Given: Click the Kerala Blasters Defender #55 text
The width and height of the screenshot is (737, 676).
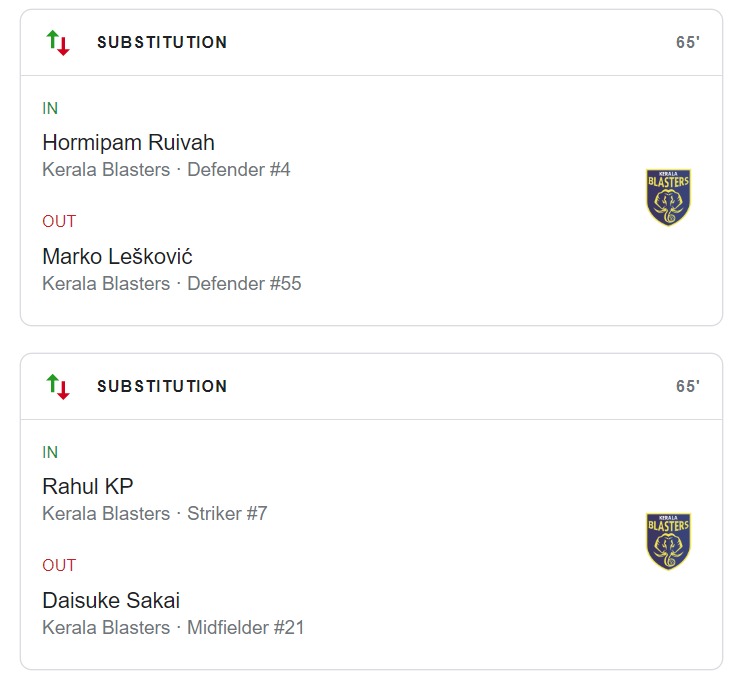Looking at the screenshot, I should tap(171, 284).
